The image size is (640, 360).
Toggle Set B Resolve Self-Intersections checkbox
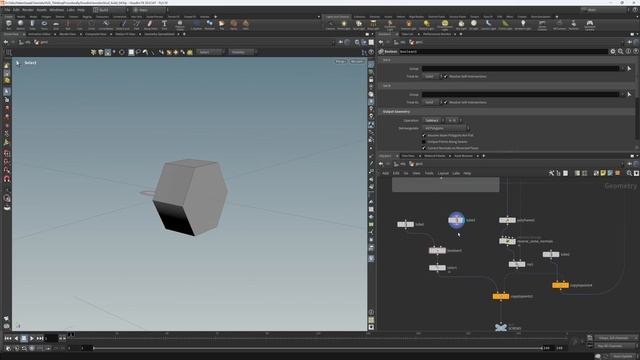click(446, 102)
